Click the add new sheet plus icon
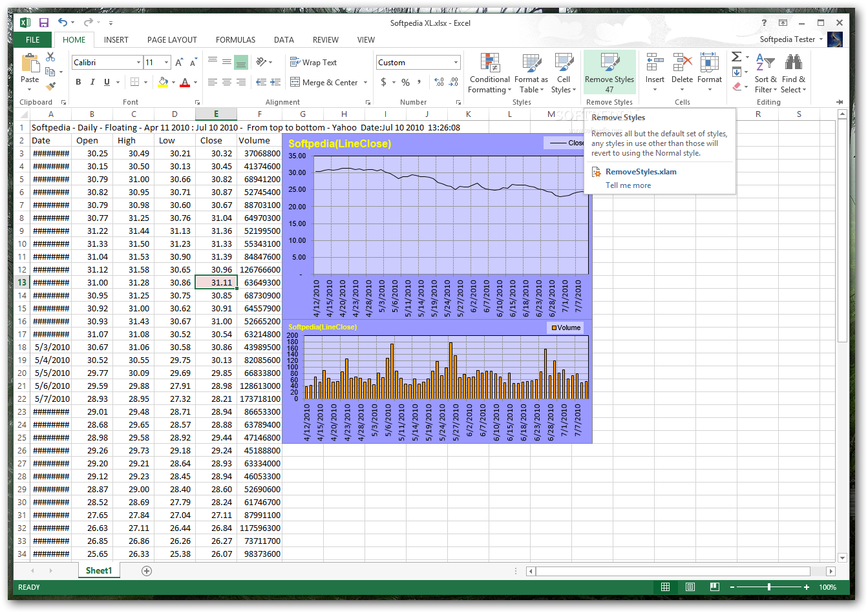The height and width of the screenshot is (613, 868). tap(147, 570)
